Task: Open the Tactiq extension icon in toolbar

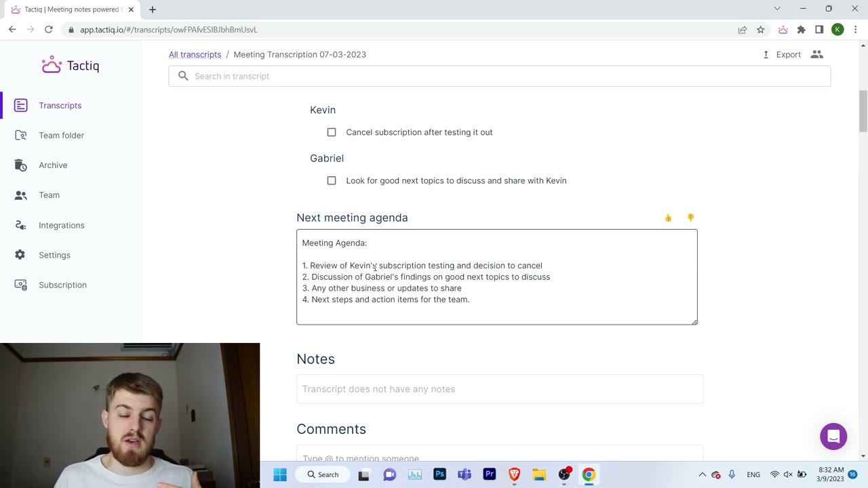Action: [x=783, y=29]
